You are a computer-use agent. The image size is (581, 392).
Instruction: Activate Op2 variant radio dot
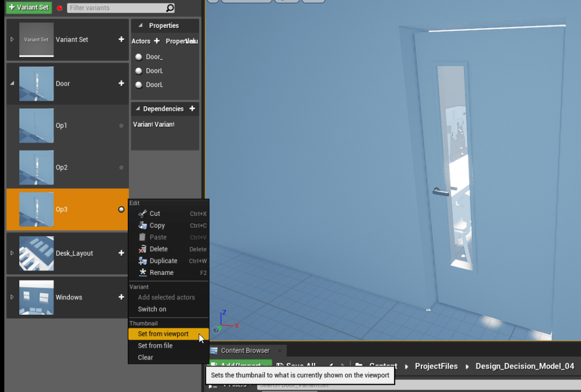click(121, 168)
